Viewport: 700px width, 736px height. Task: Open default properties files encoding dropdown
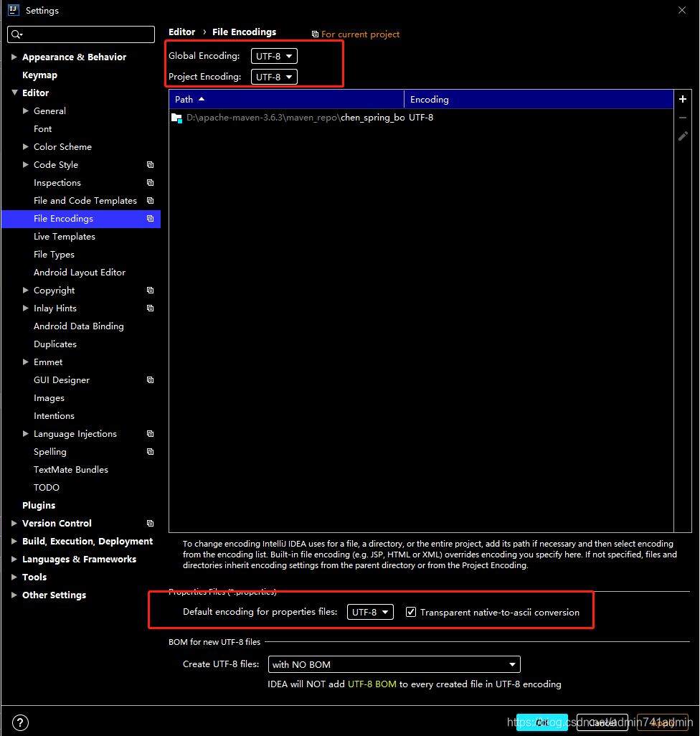[x=370, y=612]
